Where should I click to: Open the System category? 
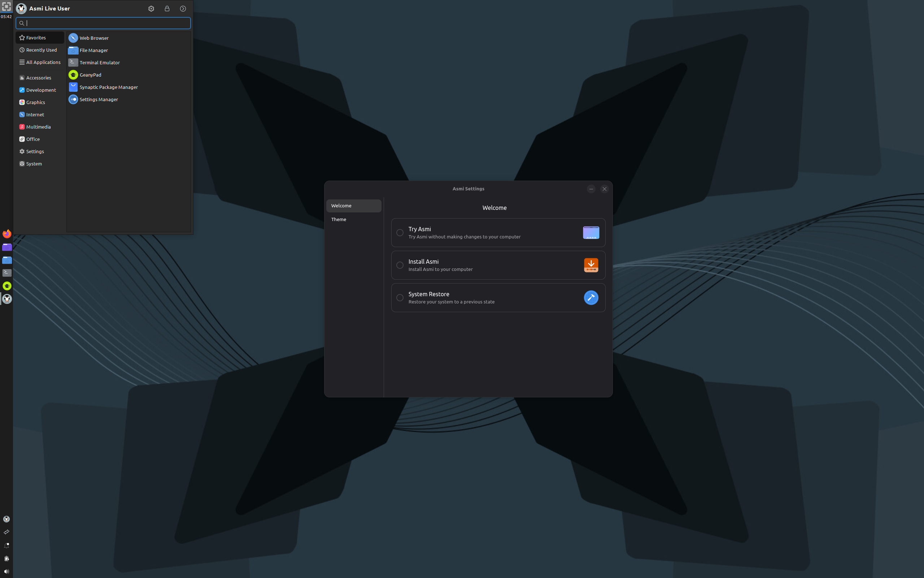pyautogui.click(x=40, y=164)
